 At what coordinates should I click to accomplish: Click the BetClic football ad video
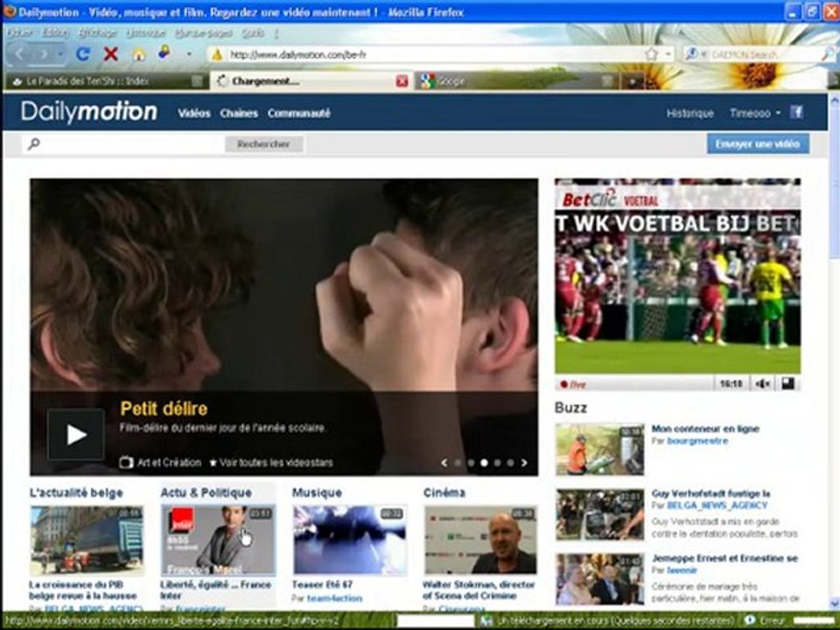(677, 276)
